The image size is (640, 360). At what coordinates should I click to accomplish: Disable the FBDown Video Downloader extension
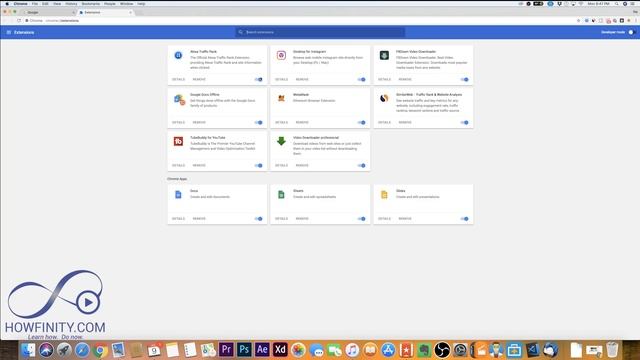(x=464, y=80)
